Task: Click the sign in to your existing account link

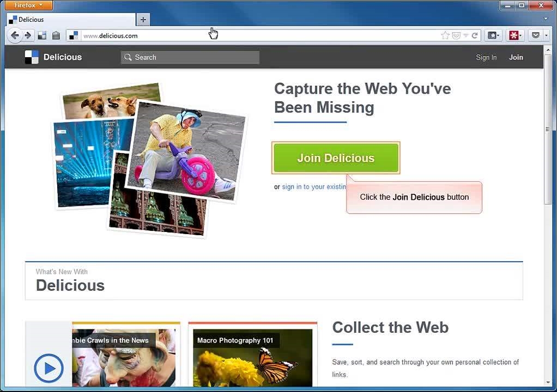Action: click(x=314, y=187)
